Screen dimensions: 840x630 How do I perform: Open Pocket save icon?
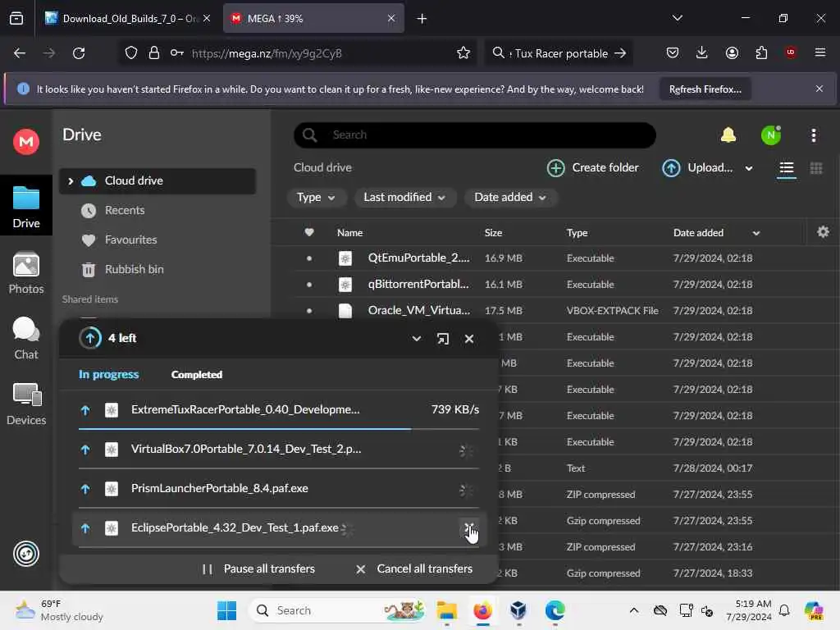673,52
